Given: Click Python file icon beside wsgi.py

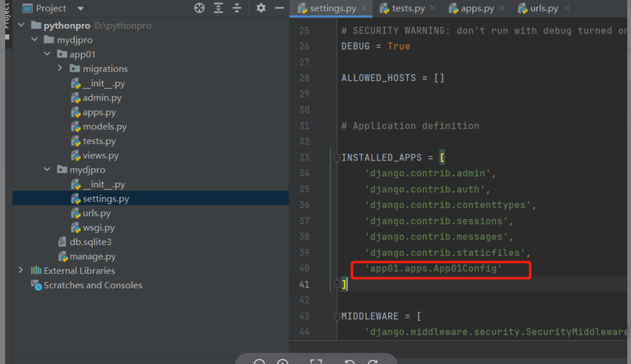Looking at the screenshot, I should [x=76, y=227].
